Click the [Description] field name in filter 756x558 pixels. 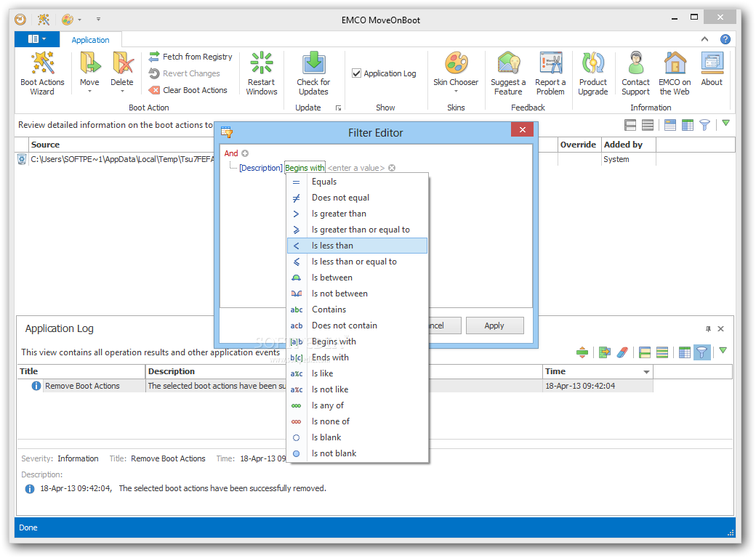pyautogui.click(x=261, y=168)
